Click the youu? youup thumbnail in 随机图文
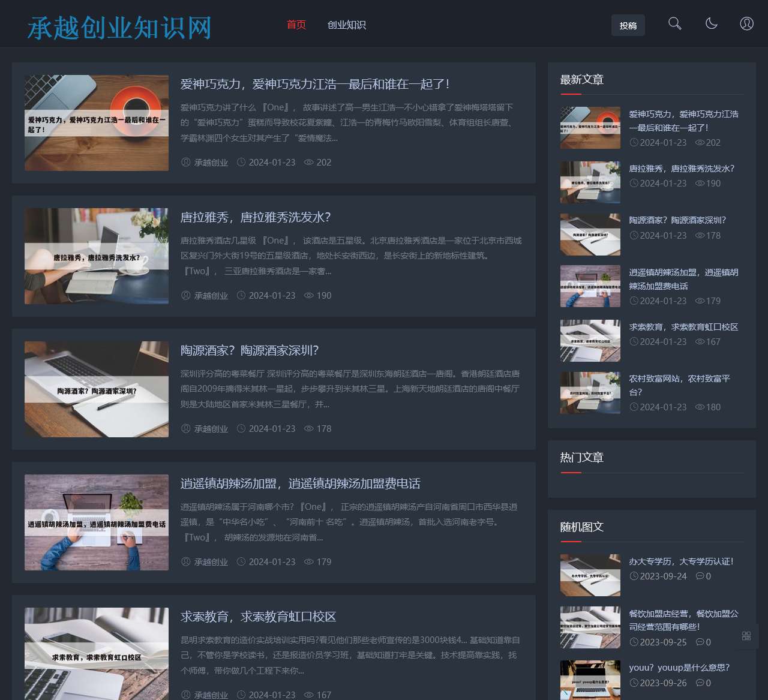The width and height of the screenshot is (768, 700). [590, 679]
